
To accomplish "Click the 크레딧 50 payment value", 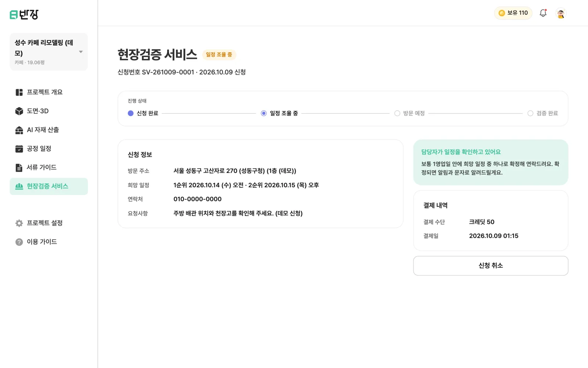I will coord(482,222).
